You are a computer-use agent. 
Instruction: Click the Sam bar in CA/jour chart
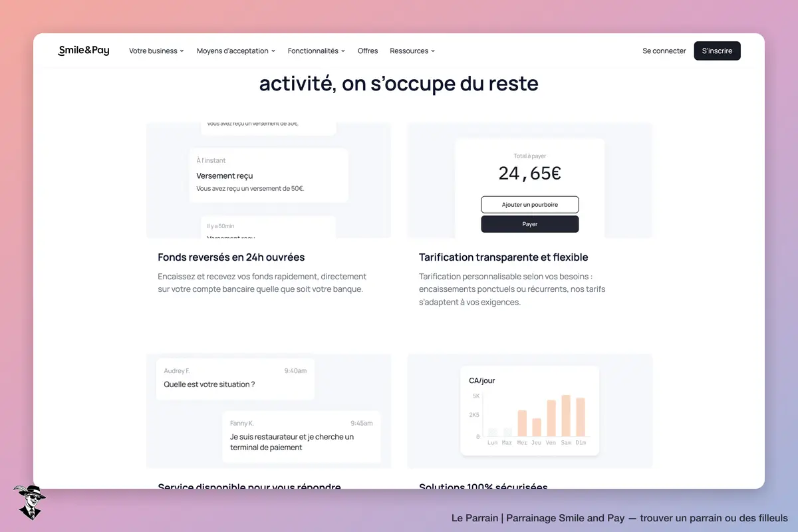click(566, 416)
